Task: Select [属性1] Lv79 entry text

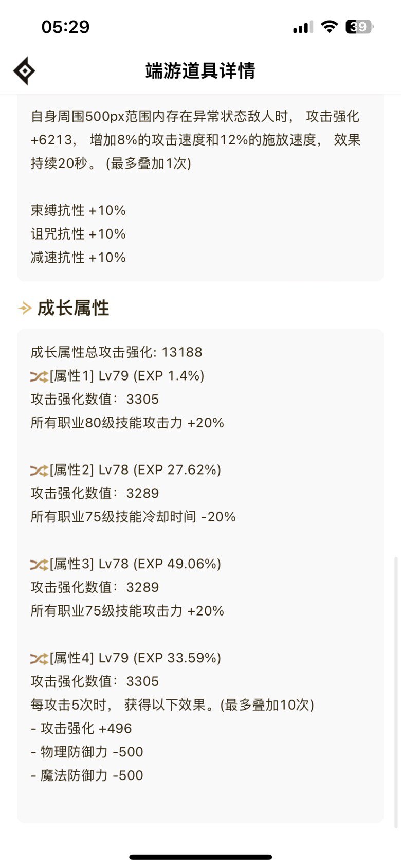Action: 127,376
